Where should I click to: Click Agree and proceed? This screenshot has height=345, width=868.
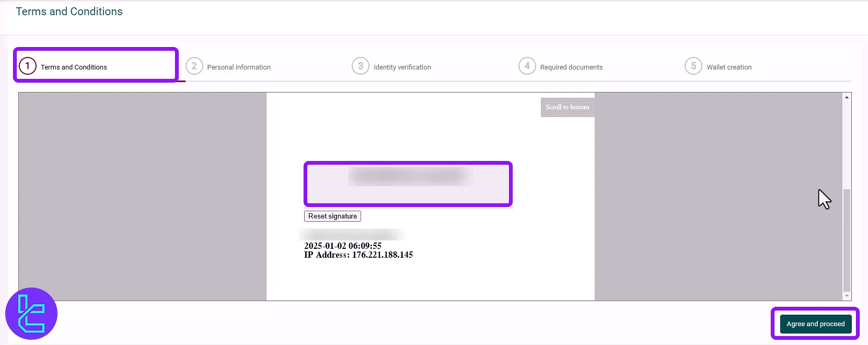816,324
